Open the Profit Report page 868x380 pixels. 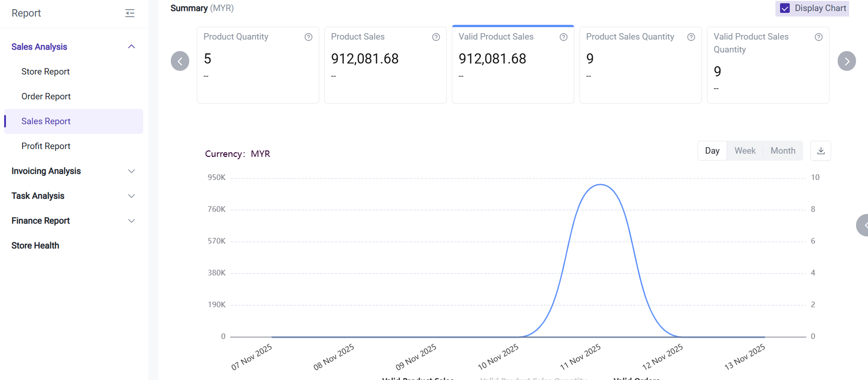46,146
